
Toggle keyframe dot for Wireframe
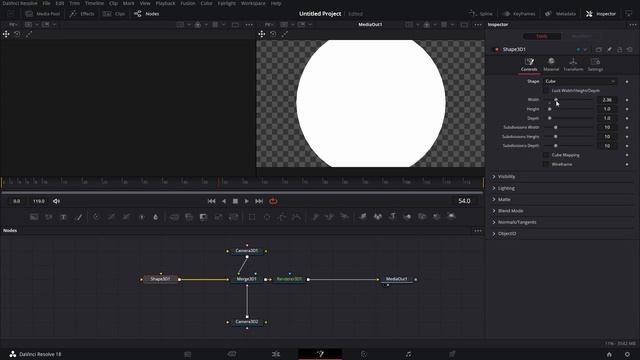pyautogui.click(x=627, y=164)
